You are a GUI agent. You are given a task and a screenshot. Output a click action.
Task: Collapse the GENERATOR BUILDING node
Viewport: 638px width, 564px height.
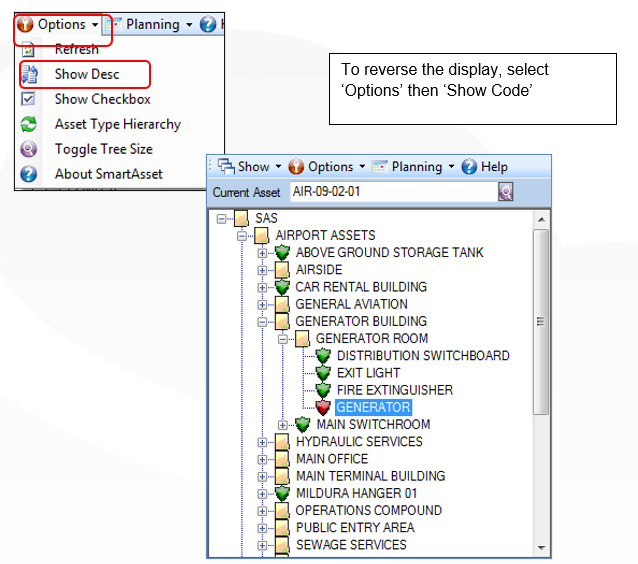(x=262, y=322)
